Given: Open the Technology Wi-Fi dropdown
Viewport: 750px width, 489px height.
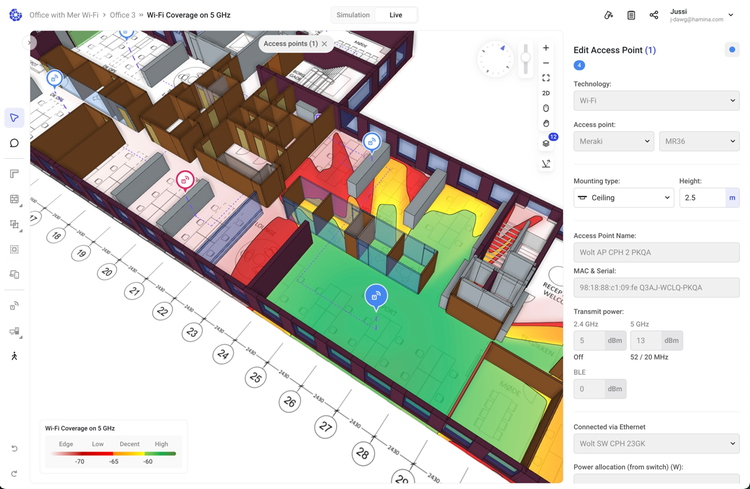Looking at the screenshot, I should coord(656,100).
